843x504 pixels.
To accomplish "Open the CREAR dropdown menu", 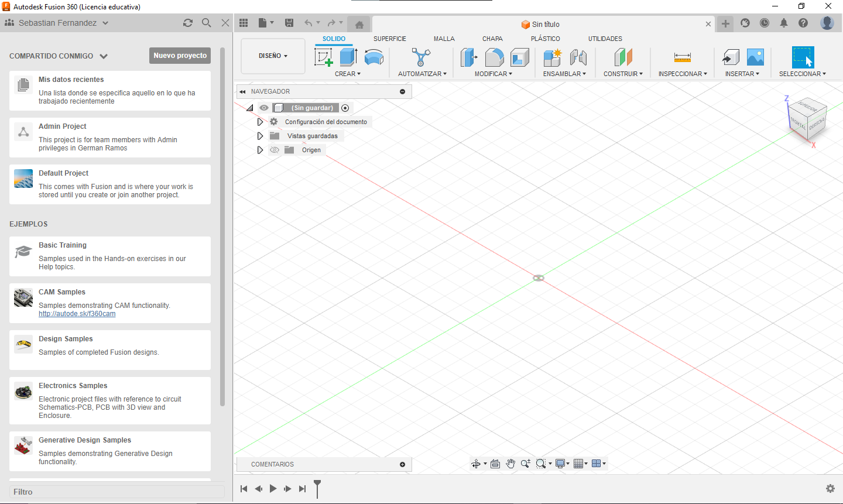I will pyautogui.click(x=348, y=74).
